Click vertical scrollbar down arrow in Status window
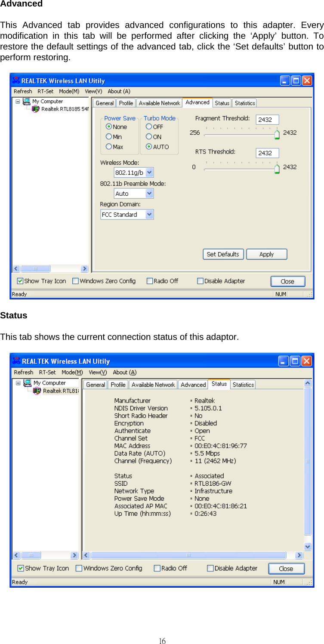Screen dimensions: 324x644 click(x=308, y=546)
